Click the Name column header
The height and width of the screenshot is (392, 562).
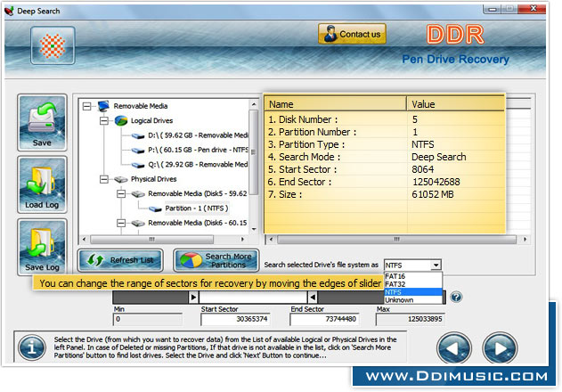click(336, 104)
